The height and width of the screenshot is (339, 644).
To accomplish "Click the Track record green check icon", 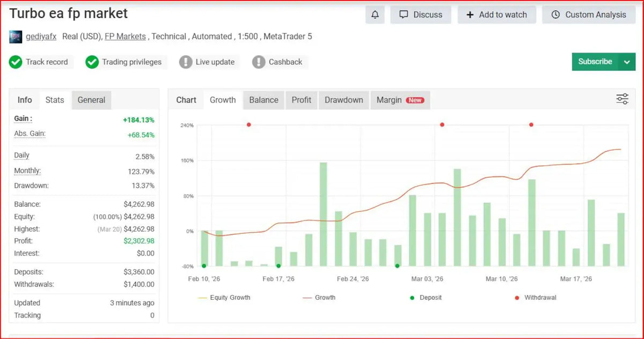I will click(16, 62).
